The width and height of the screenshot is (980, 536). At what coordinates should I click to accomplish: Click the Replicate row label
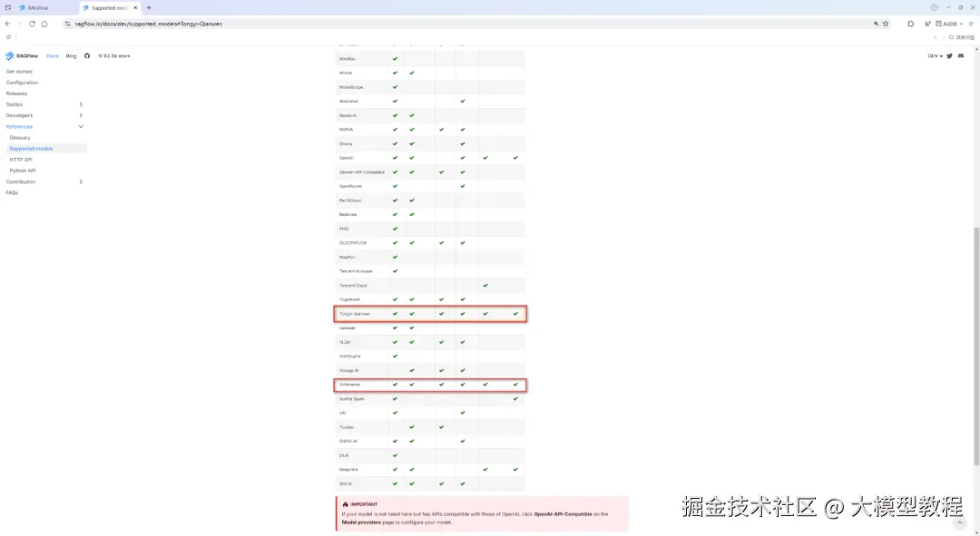(348, 214)
